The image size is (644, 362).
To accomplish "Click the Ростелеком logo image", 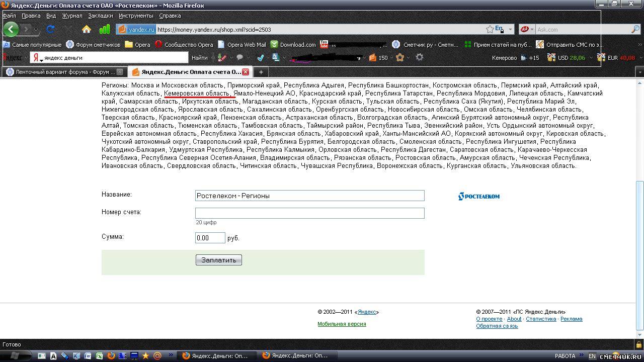I will pyautogui.click(x=479, y=196).
